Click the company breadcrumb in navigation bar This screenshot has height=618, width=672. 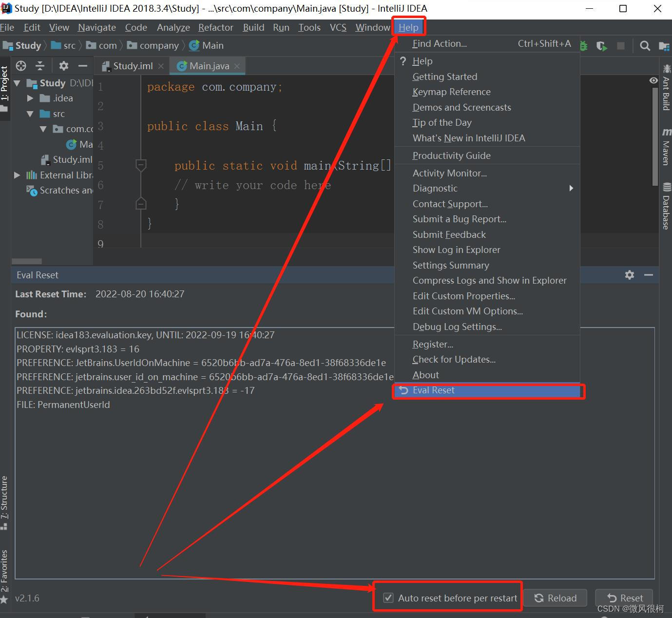(x=153, y=45)
